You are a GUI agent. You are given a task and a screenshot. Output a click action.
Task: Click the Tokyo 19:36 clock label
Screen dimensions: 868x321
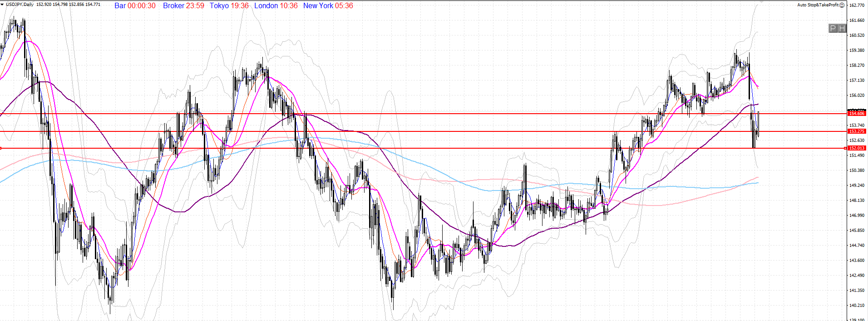coord(229,6)
